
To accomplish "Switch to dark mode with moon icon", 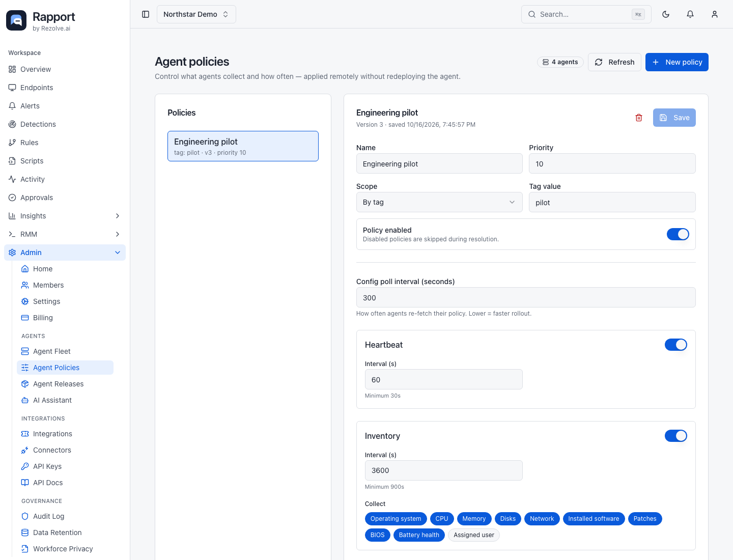I will click(666, 14).
